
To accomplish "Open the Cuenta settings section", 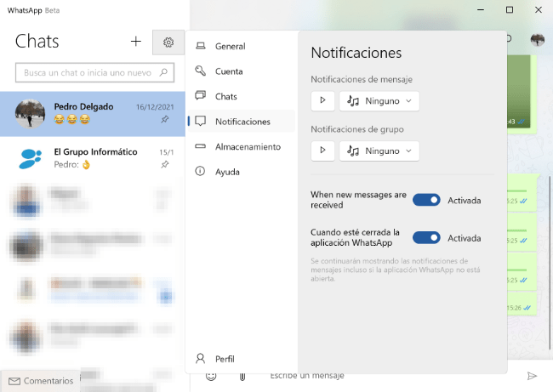I will point(242,71).
